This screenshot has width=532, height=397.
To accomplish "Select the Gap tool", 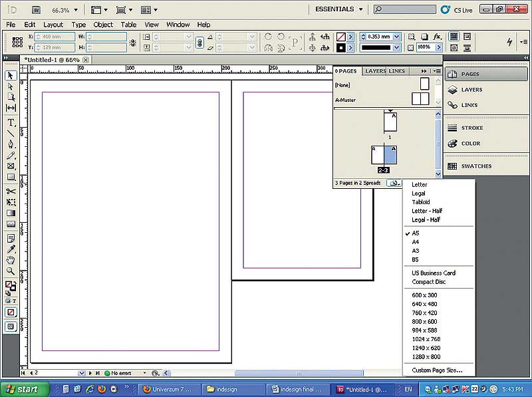I will (11, 108).
